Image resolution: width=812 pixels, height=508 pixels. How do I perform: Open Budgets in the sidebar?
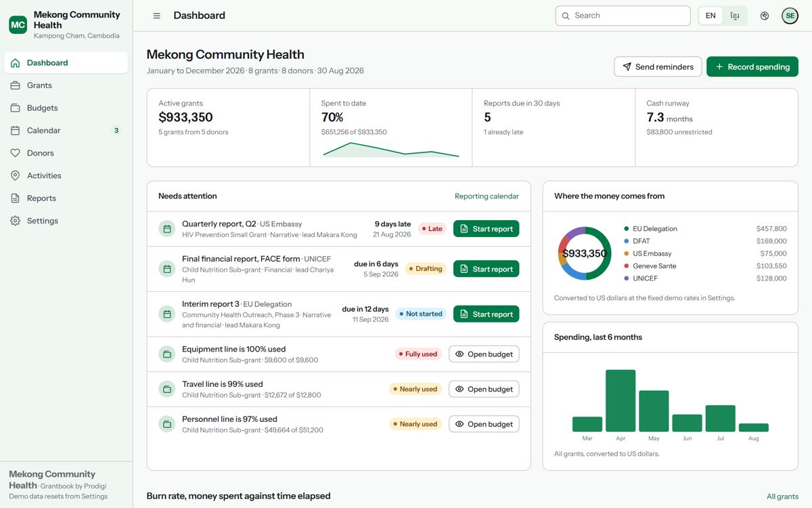66,108
